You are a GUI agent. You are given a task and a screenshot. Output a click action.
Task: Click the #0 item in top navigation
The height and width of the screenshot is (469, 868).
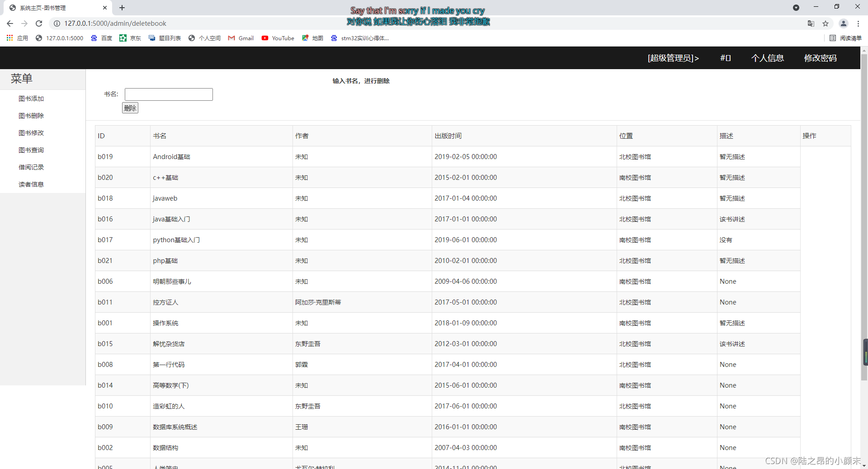(725, 58)
